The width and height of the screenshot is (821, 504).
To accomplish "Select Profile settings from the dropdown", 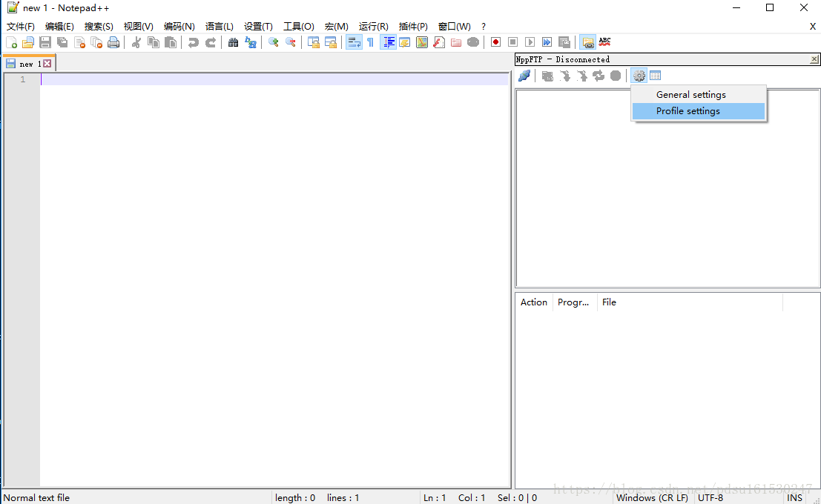I will (x=699, y=111).
